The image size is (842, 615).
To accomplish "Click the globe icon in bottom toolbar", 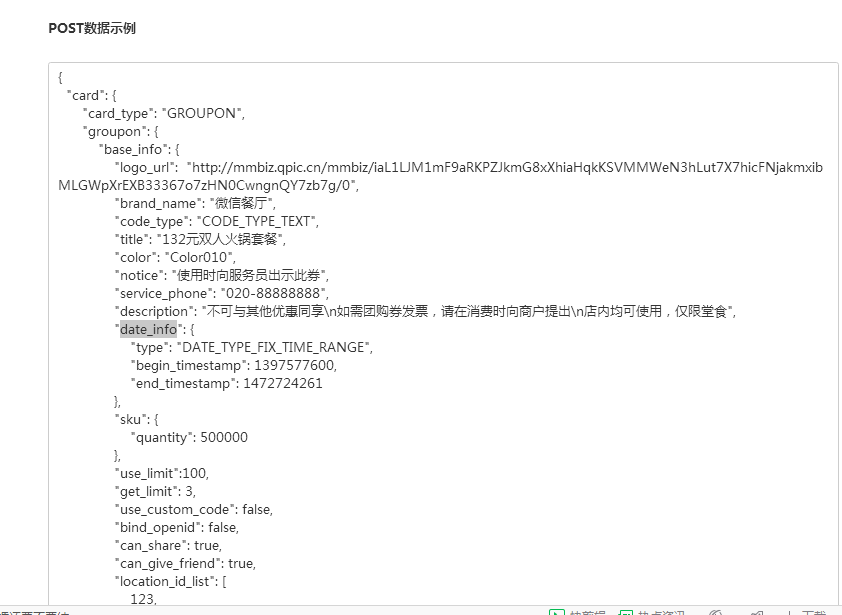I will pyautogui.click(x=714, y=611).
